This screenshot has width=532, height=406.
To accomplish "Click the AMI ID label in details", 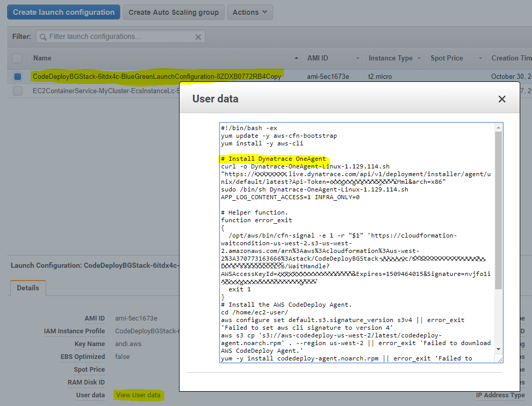I will pos(95,318).
